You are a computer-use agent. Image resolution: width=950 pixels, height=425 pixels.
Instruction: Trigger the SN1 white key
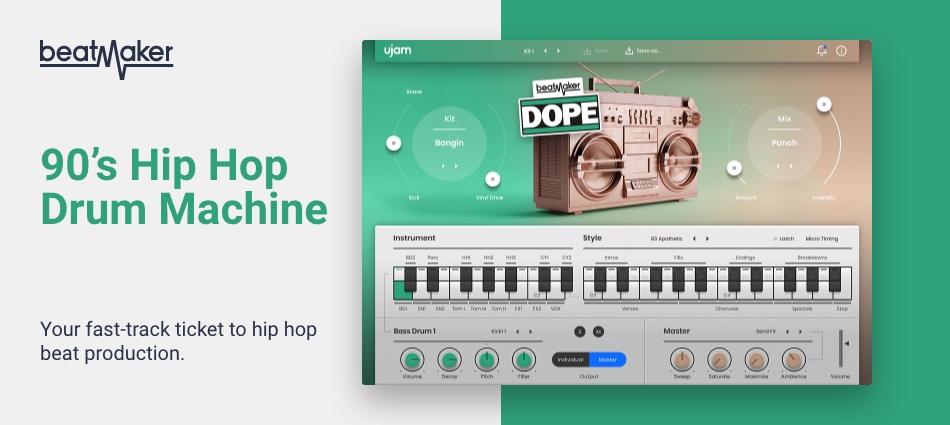[x=422, y=296]
